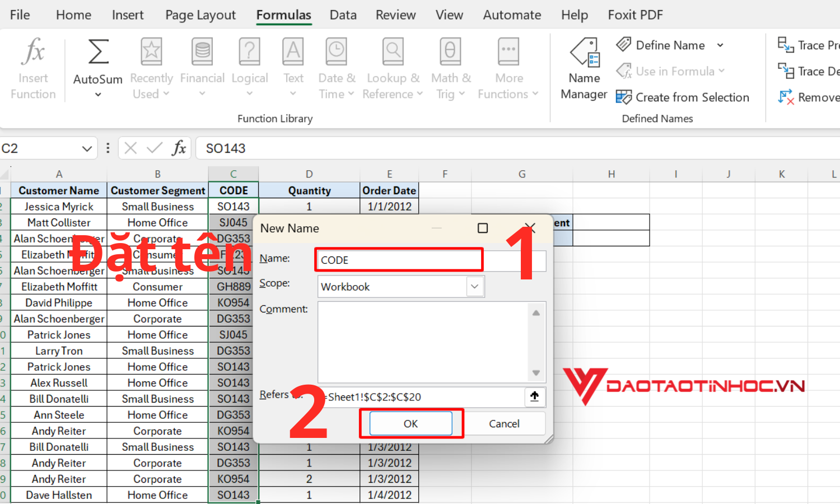Open Lookup & Reference functions icon
The image size is (840, 504).
393,52
